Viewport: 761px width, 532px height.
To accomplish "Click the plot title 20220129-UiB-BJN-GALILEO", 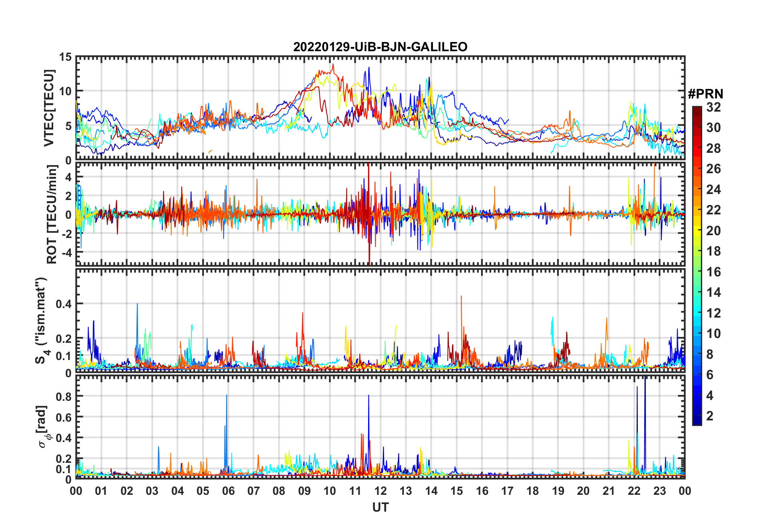I will [380, 47].
